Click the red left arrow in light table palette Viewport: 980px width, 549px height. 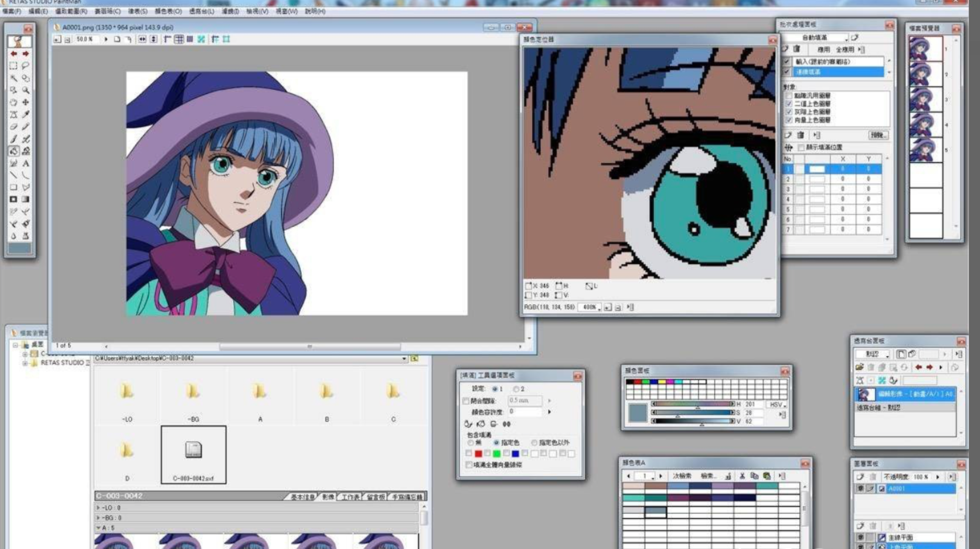click(x=918, y=367)
